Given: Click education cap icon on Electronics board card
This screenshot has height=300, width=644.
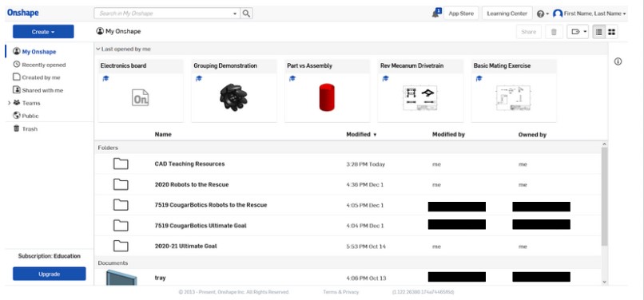Looking at the screenshot, I should click(105, 78).
